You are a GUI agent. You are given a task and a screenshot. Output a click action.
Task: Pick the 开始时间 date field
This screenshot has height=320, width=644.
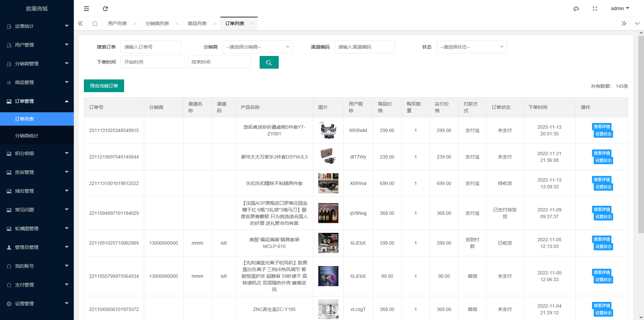pyautogui.click(x=153, y=62)
